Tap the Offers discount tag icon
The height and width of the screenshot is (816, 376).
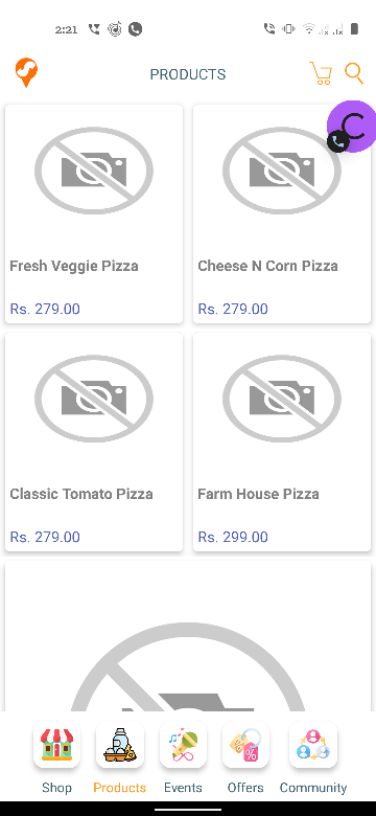coord(245,745)
